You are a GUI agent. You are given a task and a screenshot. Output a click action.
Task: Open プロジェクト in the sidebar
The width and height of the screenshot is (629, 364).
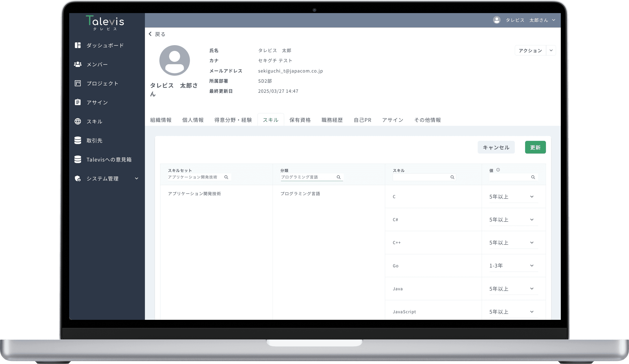point(102,83)
